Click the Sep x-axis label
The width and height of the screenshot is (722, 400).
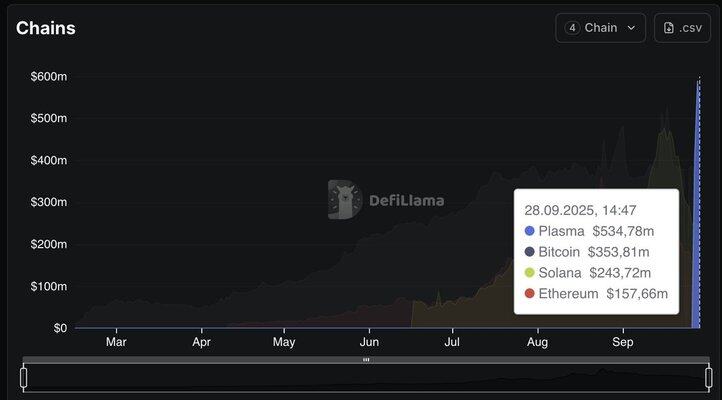coord(623,342)
